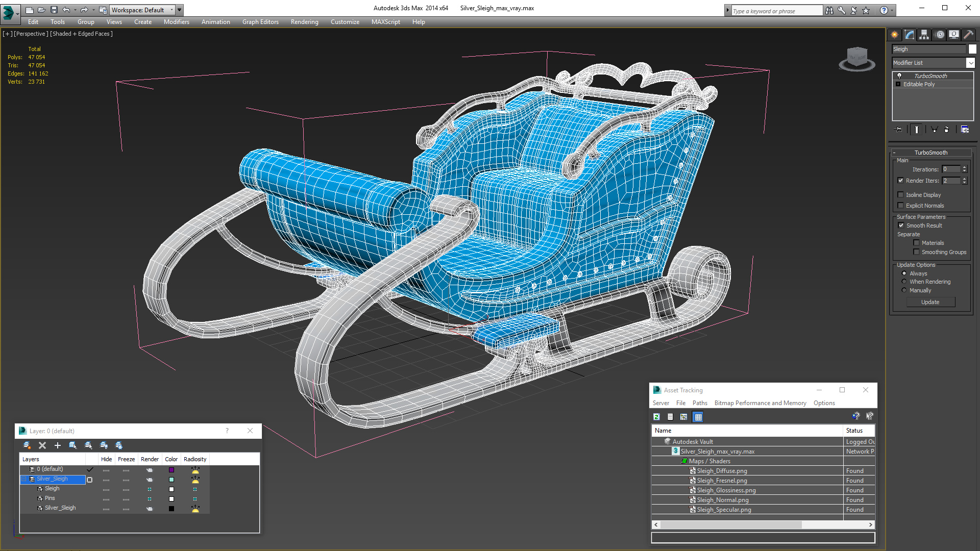Viewport: 980px width, 551px height.
Task: Toggle Show End Result icon
Action: [x=917, y=130]
